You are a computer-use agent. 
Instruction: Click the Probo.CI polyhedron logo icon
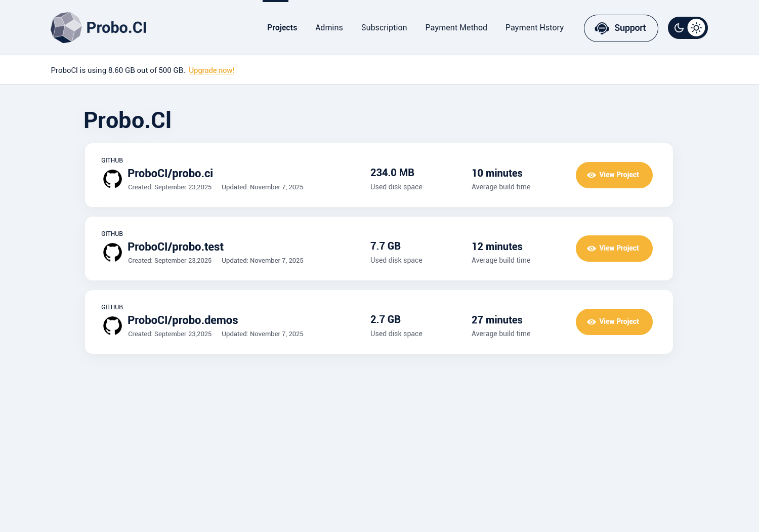pos(66,27)
